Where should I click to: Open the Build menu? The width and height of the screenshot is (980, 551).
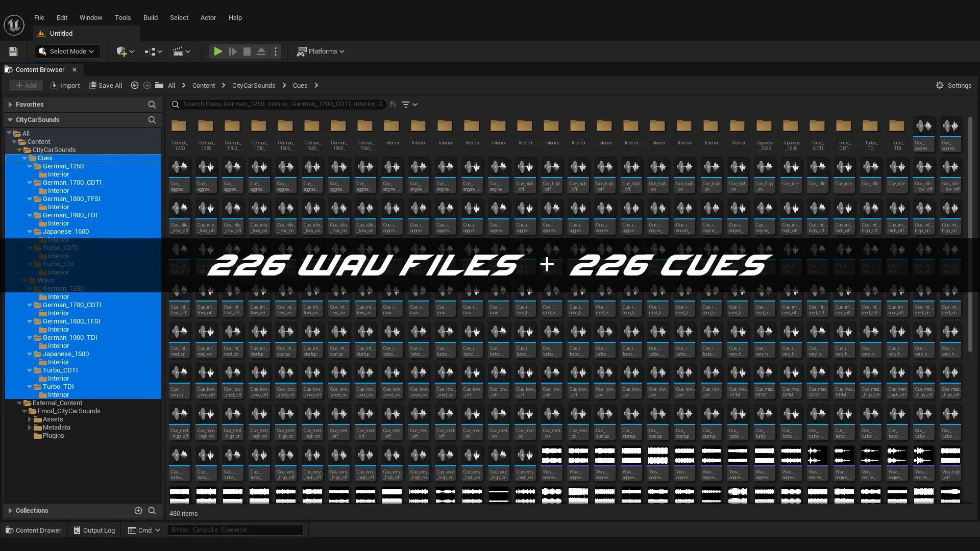151,17
